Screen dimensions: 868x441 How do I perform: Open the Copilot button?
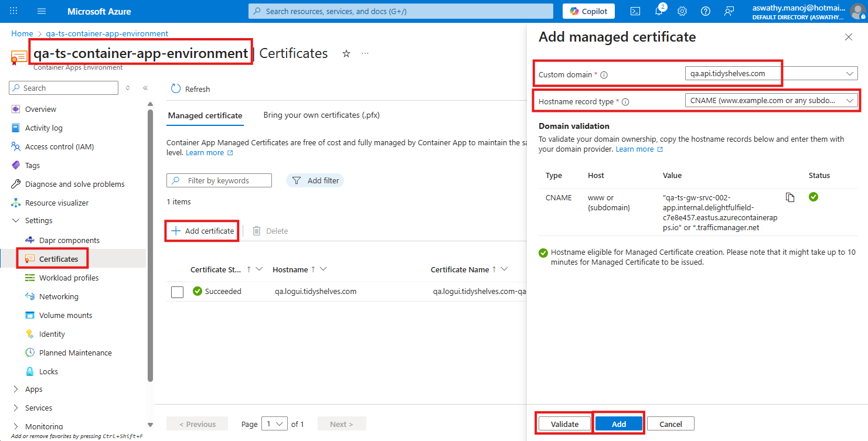coord(589,11)
